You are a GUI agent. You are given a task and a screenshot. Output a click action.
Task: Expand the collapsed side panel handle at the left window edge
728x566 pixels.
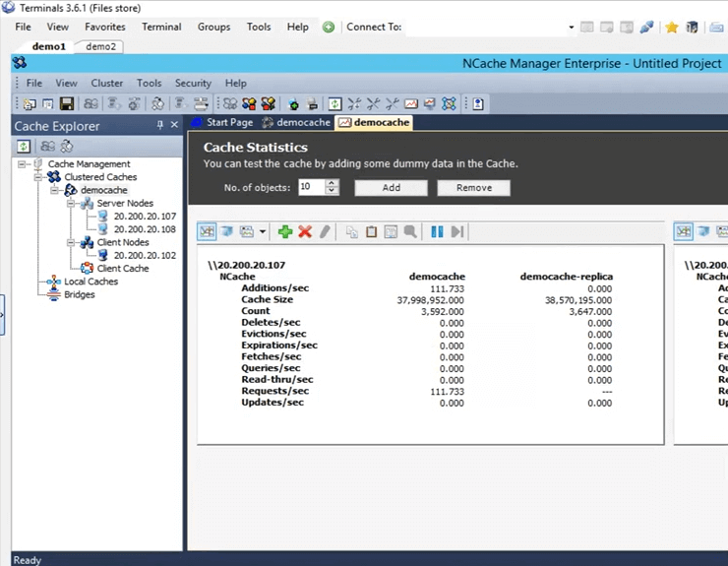click(x=2, y=315)
